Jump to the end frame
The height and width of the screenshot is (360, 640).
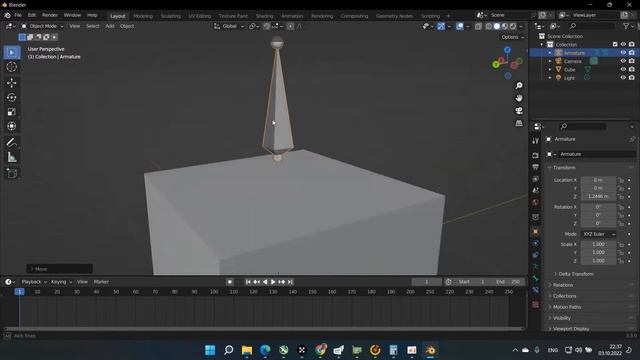coord(290,282)
